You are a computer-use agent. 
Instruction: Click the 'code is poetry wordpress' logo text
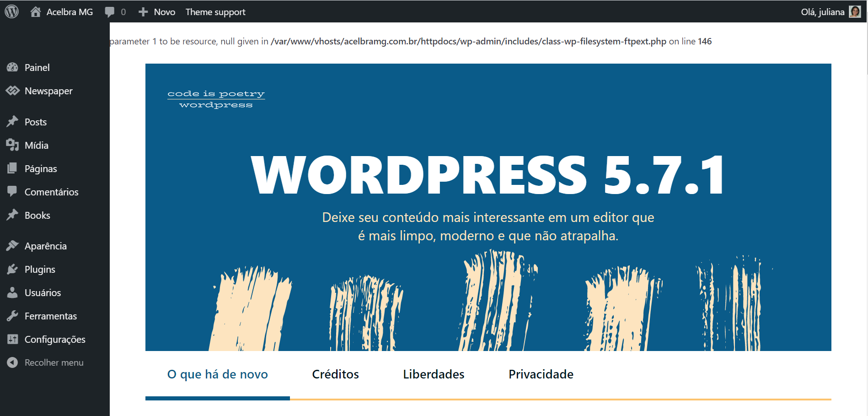pos(216,99)
